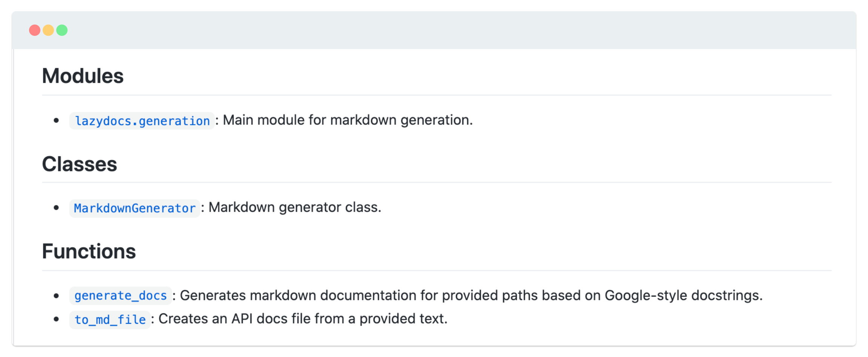
Task: Click the Classes section heading
Action: tap(79, 164)
